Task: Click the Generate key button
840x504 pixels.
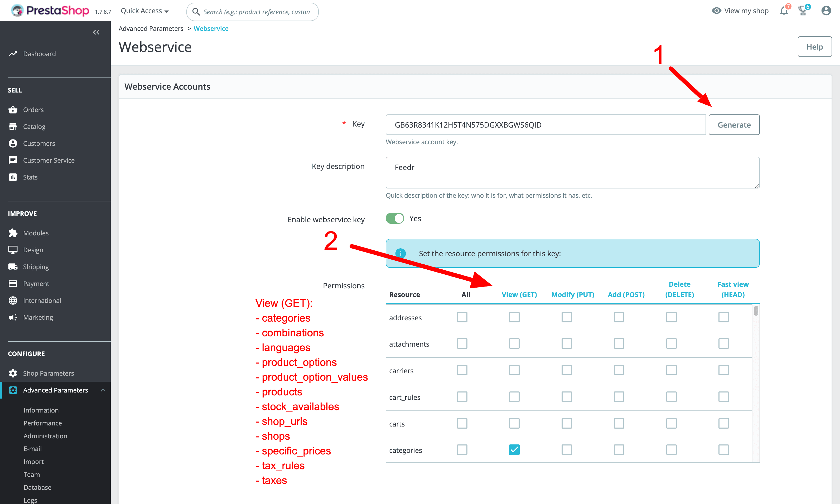Action: pyautogui.click(x=734, y=125)
